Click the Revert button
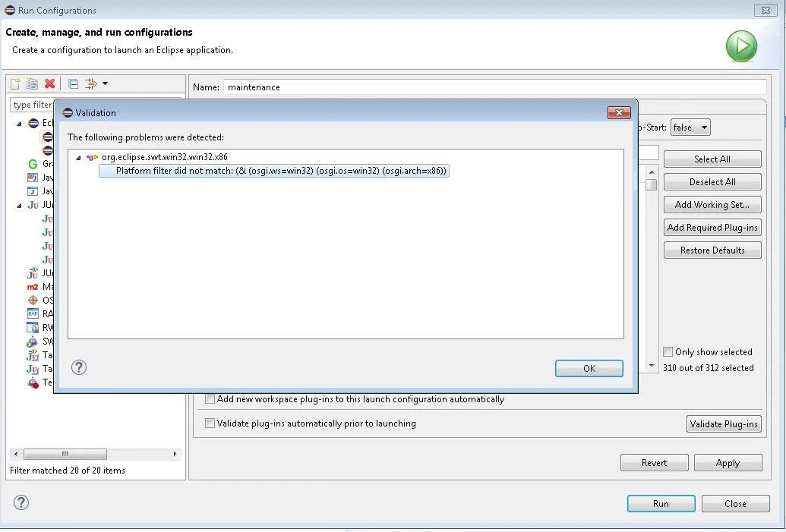The width and height of the screenshot is (786, 532). pyautogui.click(x=654, y=463)
